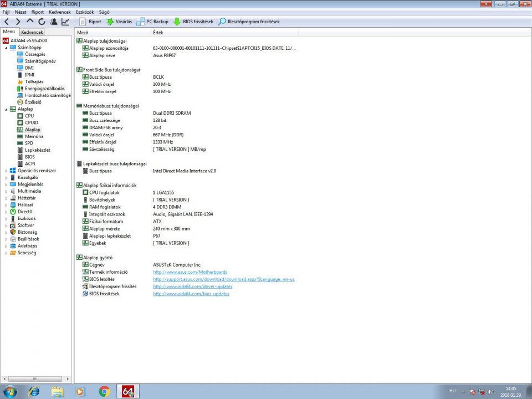Open the aida64.com bios-updates link

click(191, 294)
